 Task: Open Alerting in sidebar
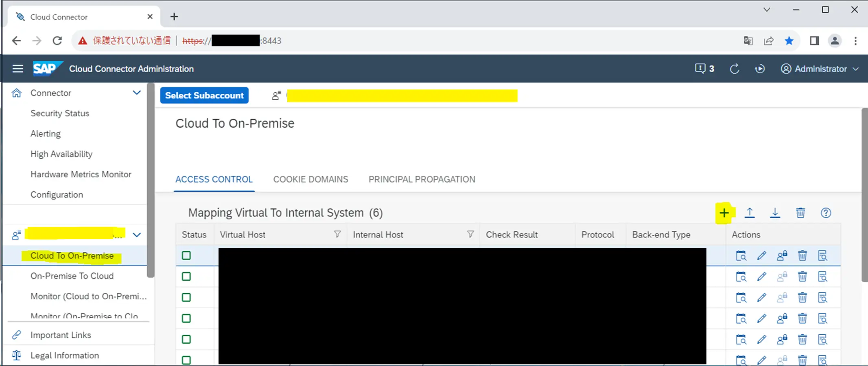[x=46, y=134]
